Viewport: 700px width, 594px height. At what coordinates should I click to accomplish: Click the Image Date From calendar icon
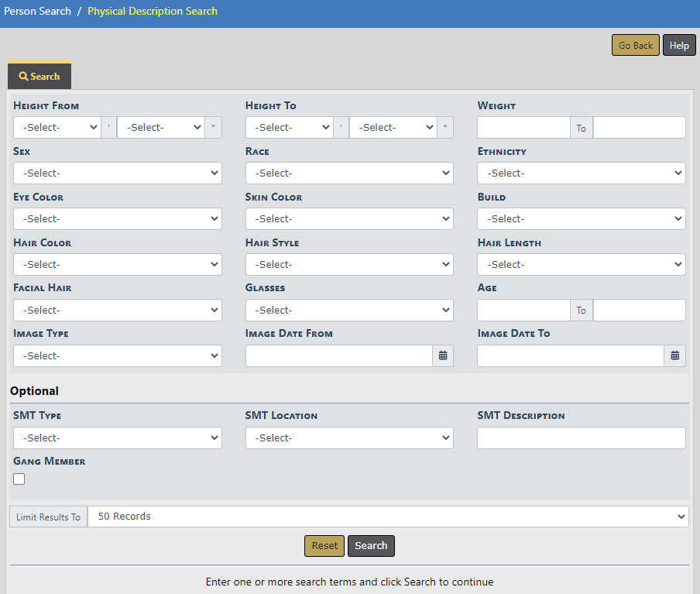[x=443, y=355]
